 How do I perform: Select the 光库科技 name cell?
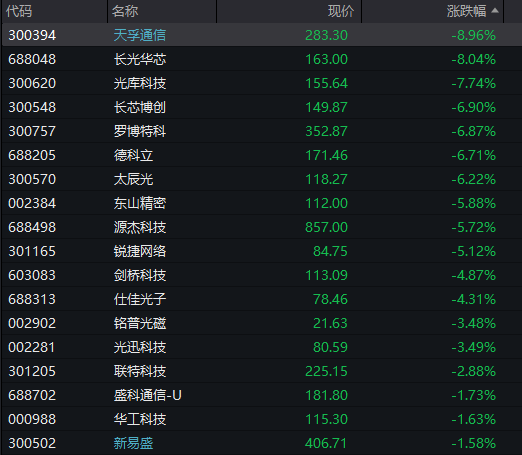[x=140, y=83]
